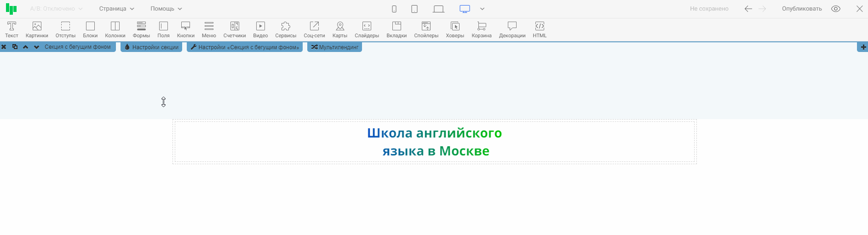
Task: Select the Forms (Формы) tool
Action: click(x=141, y=29)
